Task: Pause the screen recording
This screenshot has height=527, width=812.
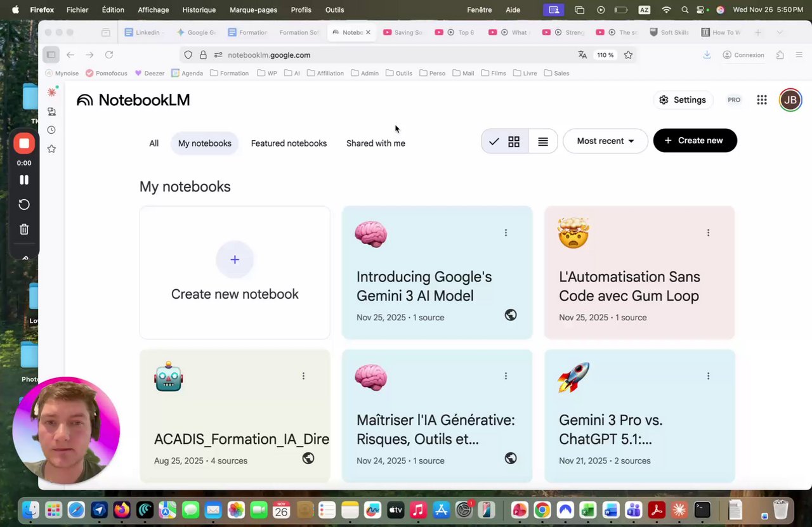Action: [24, 179]
